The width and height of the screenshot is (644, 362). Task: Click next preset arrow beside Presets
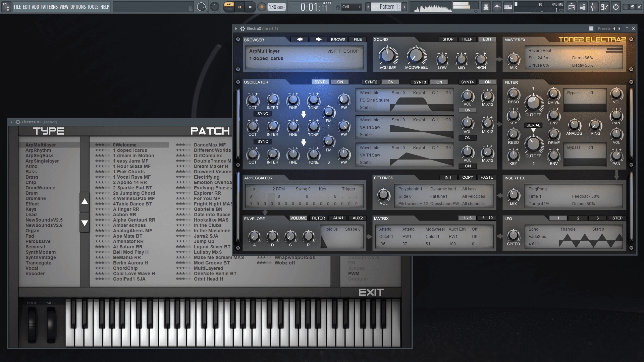620,28
